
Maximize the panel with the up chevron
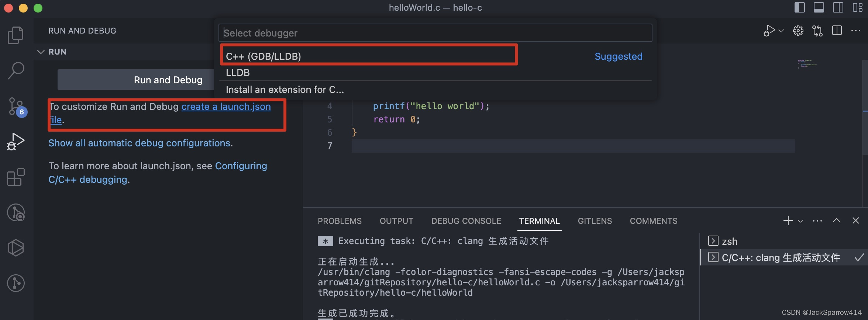pyautogui.click(x=837, y=220)
